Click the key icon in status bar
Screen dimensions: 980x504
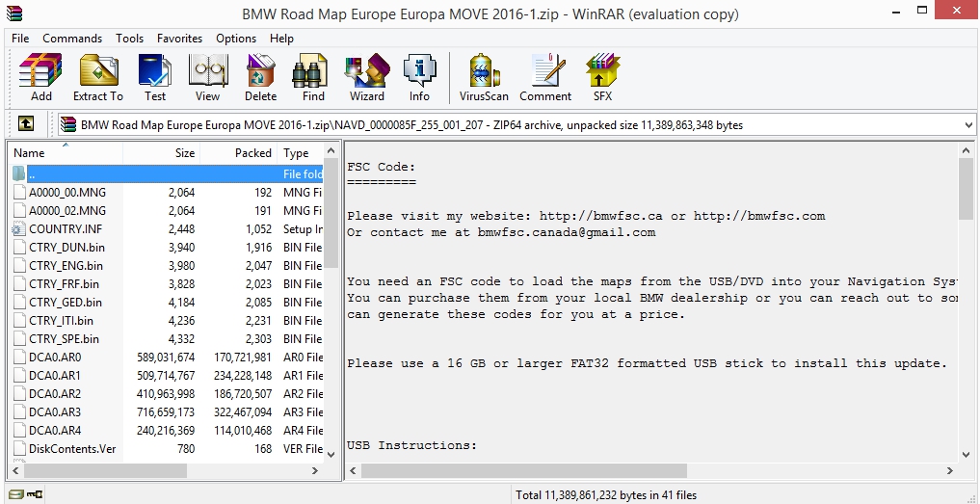point(35,494)
